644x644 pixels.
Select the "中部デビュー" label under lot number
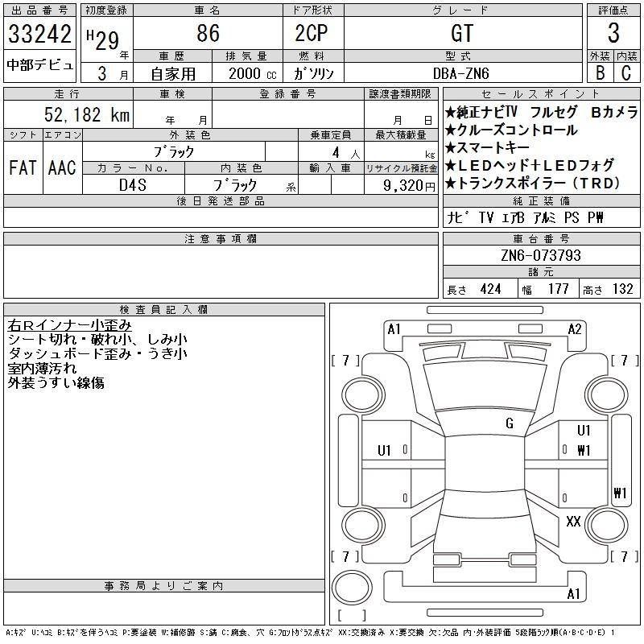pyautogui.click(x=39, y=65)
